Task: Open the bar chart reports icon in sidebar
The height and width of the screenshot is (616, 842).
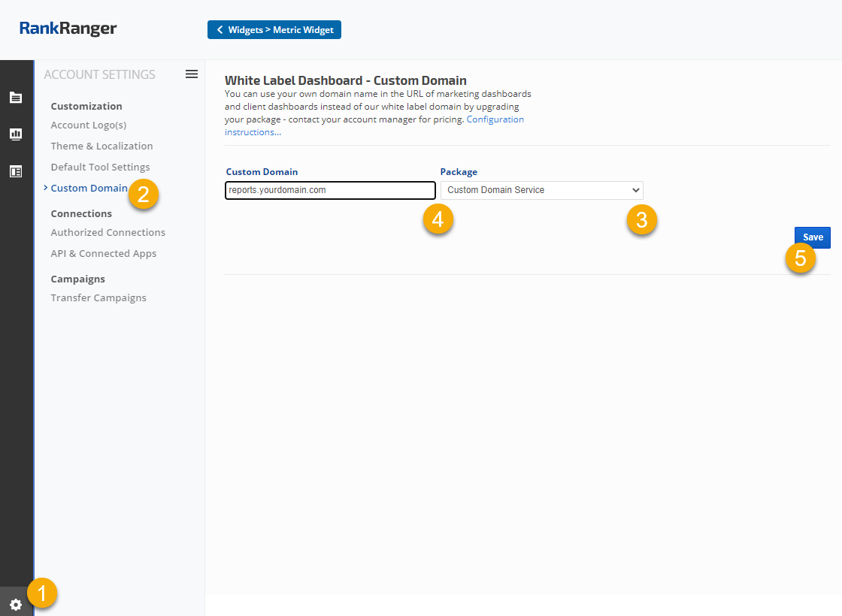Action: tap(16, 134)
